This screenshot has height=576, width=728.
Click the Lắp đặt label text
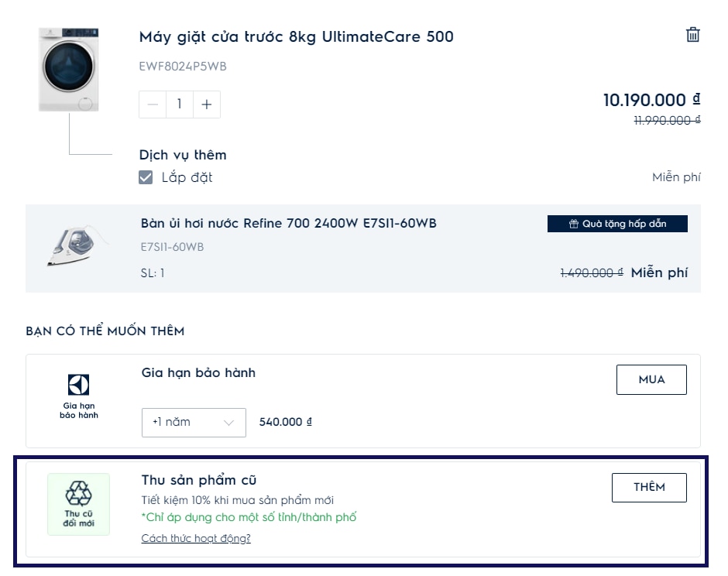point(187,177)
